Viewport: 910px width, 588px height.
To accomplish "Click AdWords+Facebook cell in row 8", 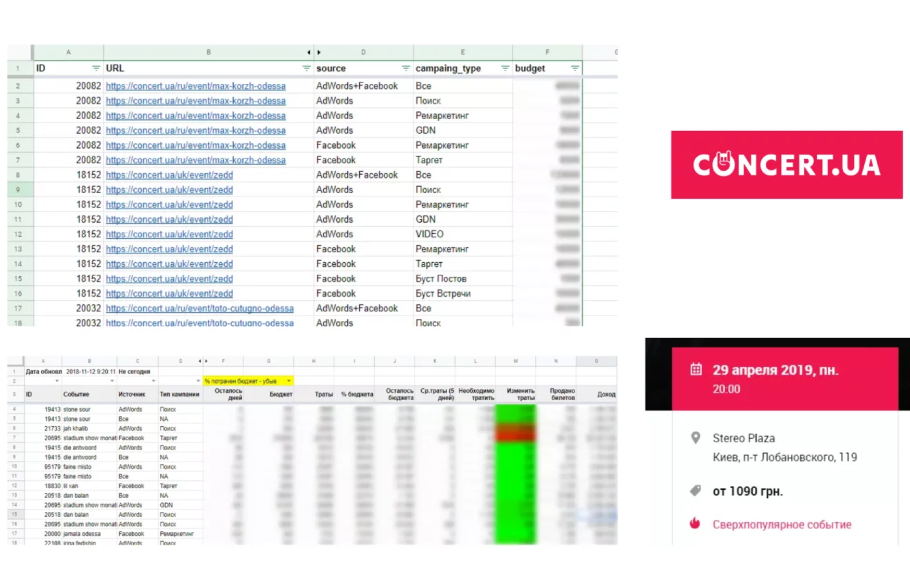I will pyautogui.click(x=363, y=175).
